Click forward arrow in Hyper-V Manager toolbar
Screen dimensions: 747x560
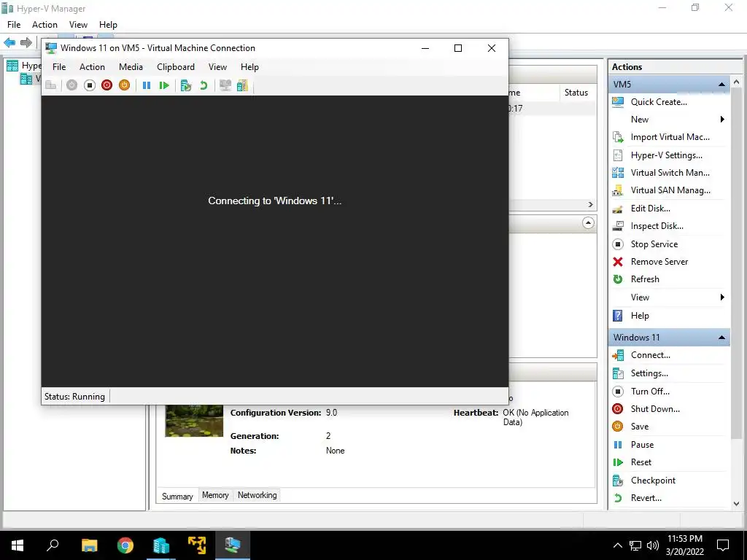26,42
